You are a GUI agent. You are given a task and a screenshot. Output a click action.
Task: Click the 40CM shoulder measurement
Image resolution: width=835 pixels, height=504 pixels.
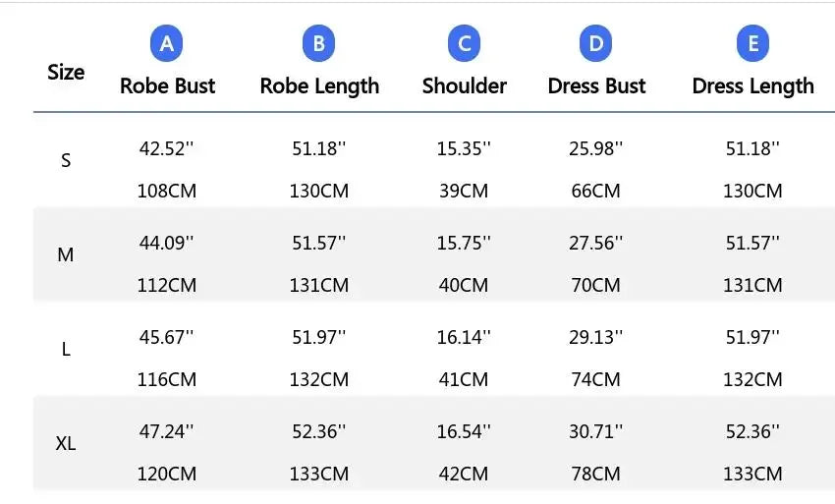click(464, 285)
